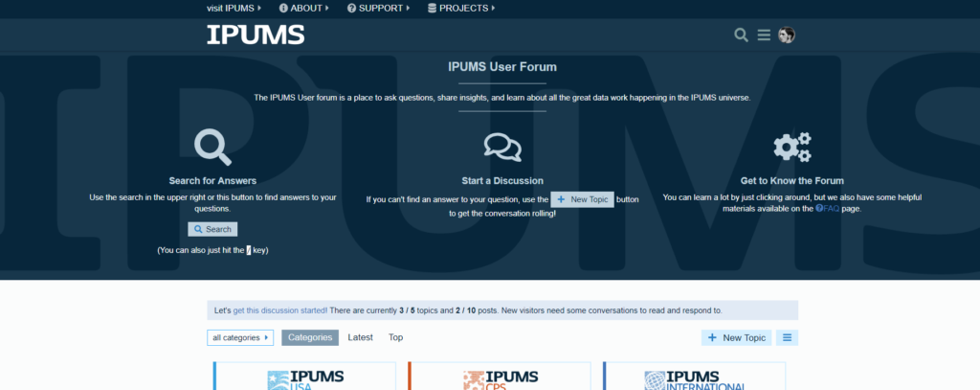
Task: Switch to the Top tab
Action: click(x=395, y=337)
